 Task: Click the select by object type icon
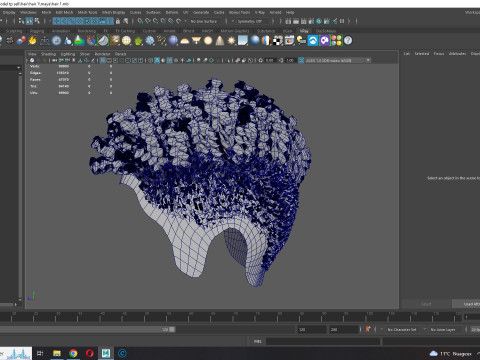(29, 21)
